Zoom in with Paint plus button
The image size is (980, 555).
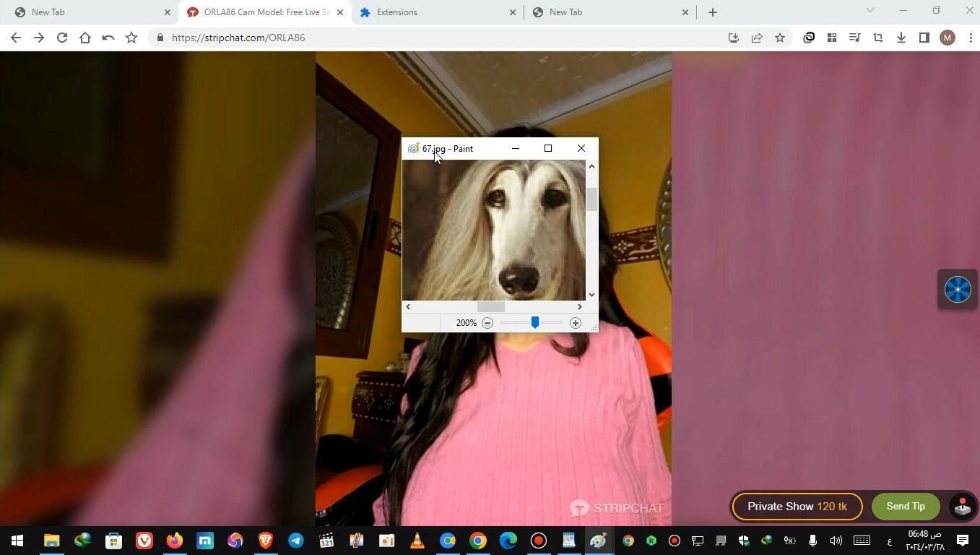(576, 323)
